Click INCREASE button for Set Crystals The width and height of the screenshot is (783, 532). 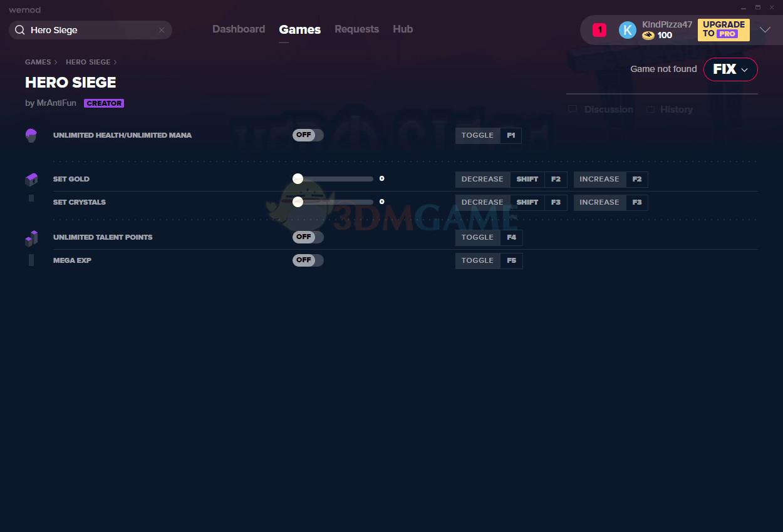pos(599,202)
